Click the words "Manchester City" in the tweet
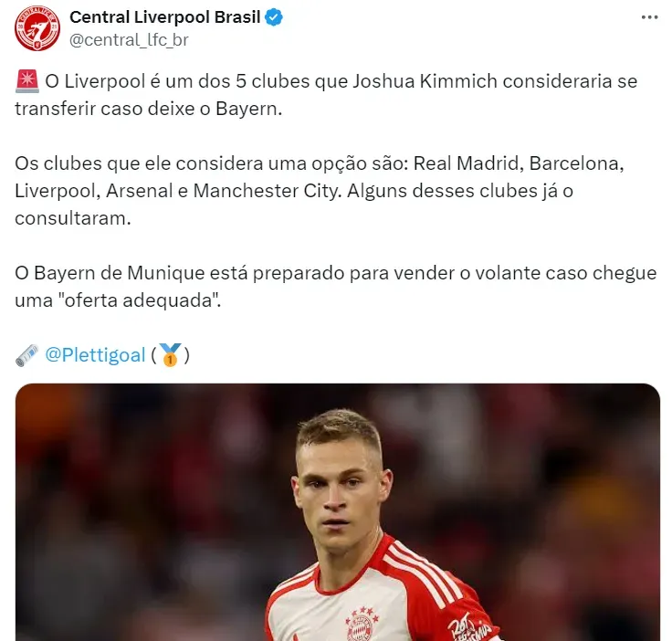The width and height of the screenshot is (672, 641). tap(268, 191)
